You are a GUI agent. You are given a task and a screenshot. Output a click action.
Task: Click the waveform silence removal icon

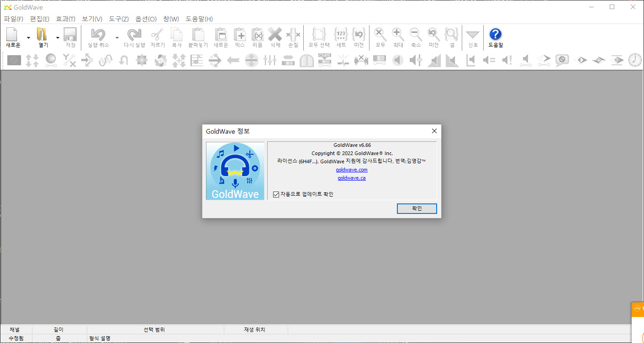(x=361, y=60)
